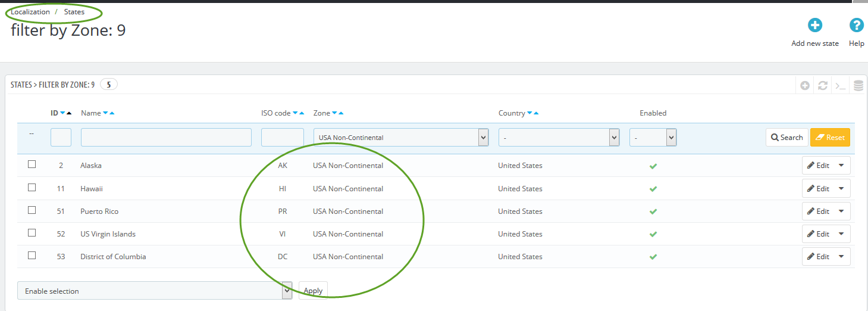This screenshot has width=868, height=311.
Task: Click ID value 53
Action: [61, 257]
